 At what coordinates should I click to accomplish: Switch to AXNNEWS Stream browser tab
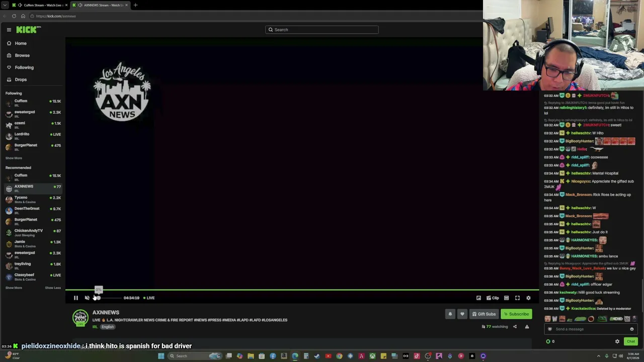(x=100, y=5)
